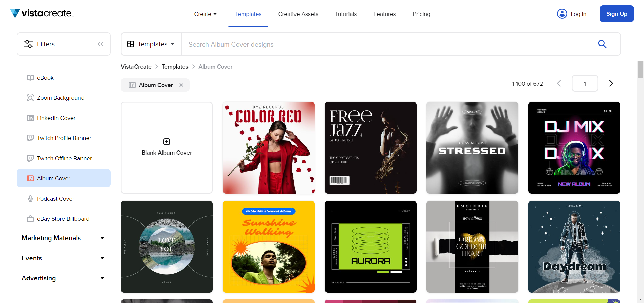This screenshot has height=303, width=644.
Task: Click the Sign Up button
Action: click(616, 14)
